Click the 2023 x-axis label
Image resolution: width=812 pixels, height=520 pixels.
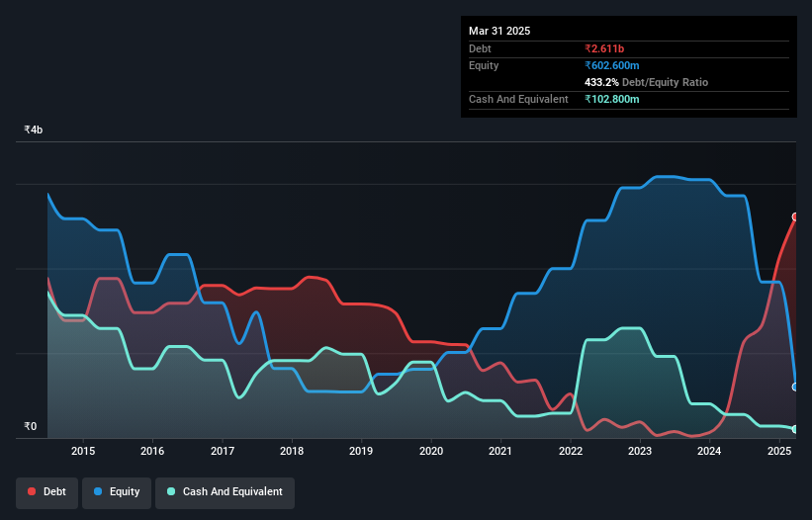point(640,451)
